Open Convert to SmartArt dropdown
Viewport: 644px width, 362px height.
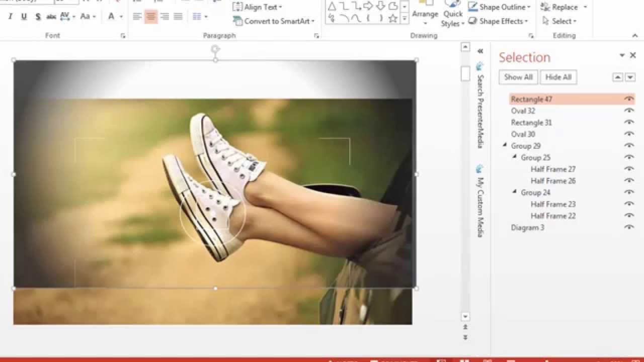tap(274, 21)
